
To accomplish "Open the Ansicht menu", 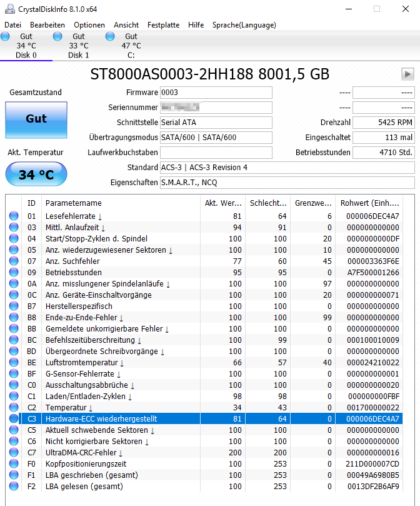I will (x=126, y=25).
